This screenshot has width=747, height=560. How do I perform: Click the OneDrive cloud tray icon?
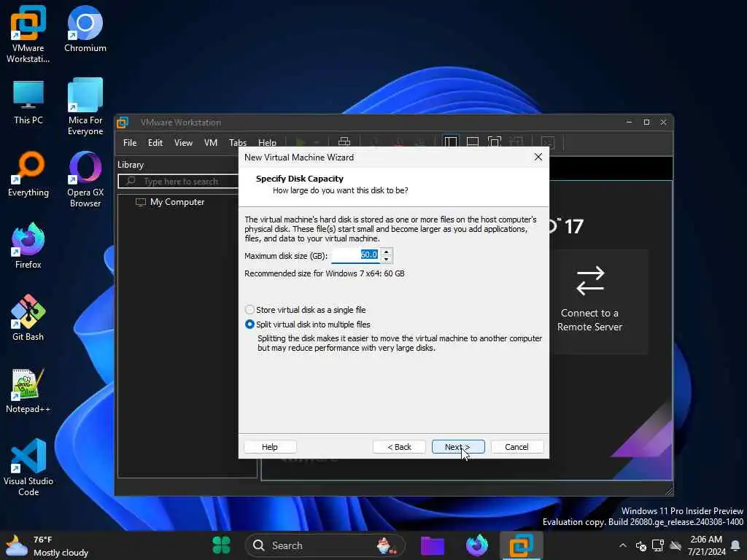(x=675, y=545)
